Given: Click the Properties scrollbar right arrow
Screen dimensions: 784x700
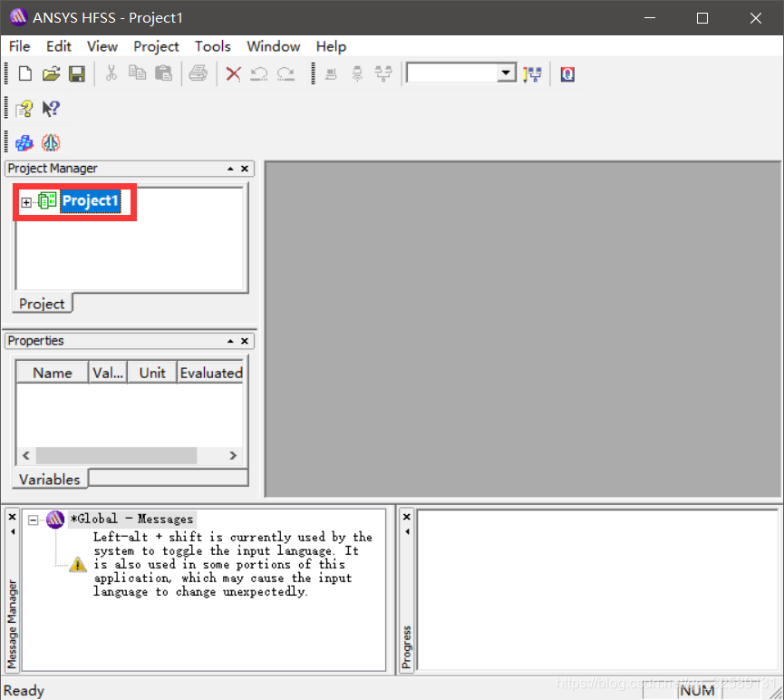Looking at the screenshot, I should (233, 455).
